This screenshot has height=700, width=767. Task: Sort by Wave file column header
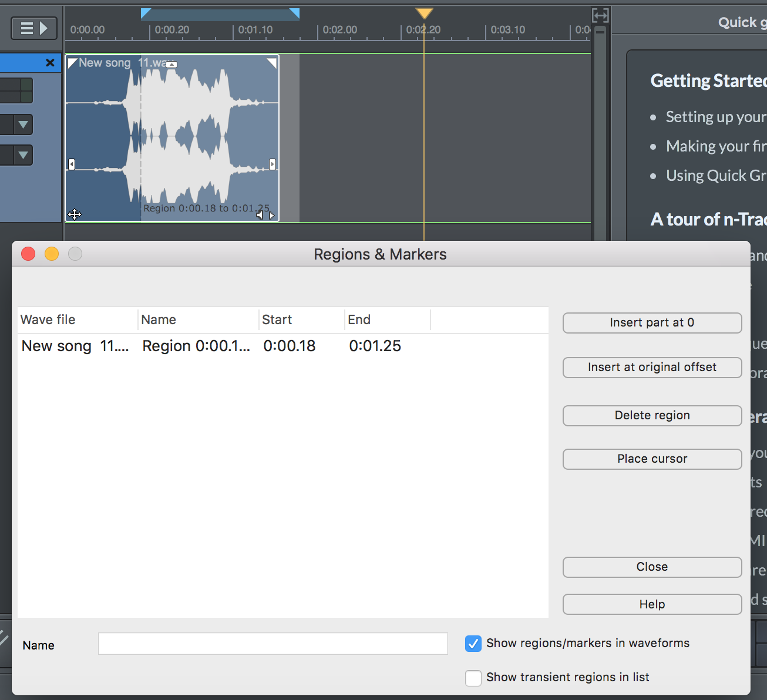tap(78, 319)
